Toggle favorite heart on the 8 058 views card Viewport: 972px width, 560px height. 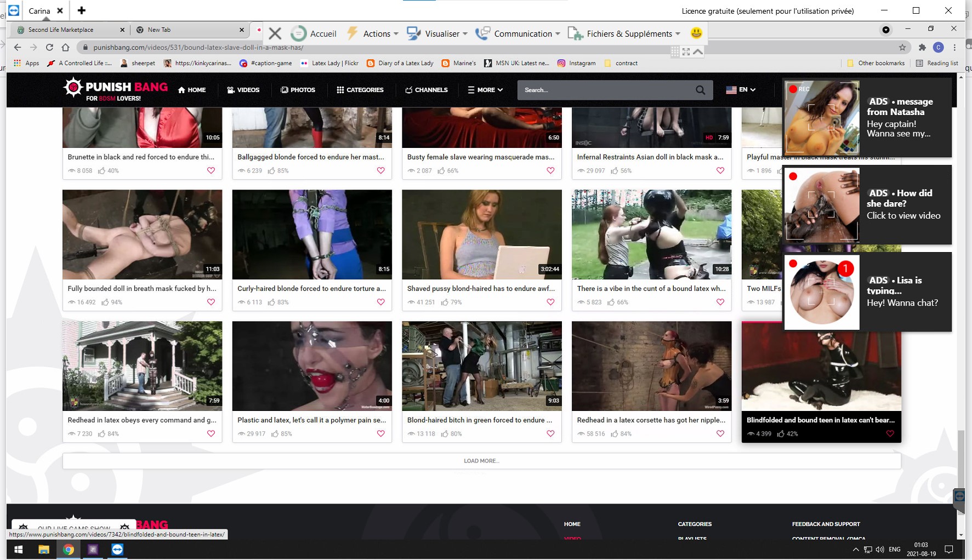tap(211, 170)
